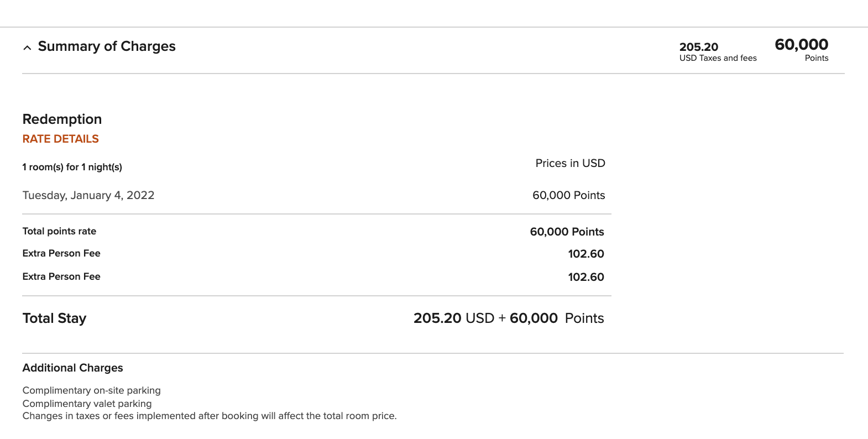Screen dimensions: 868x439
Task: Click the first 102.60 fee amount
Action: [585, 254]
